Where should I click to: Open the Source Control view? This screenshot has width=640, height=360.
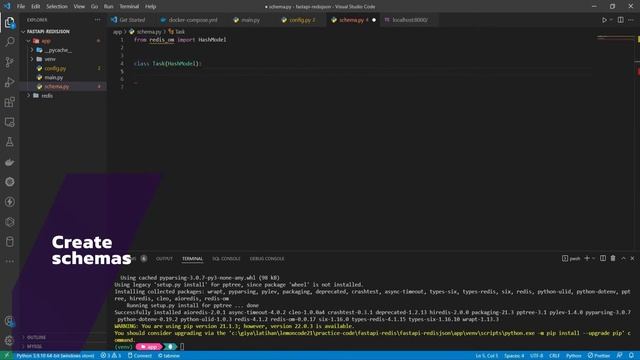(9, 62)
